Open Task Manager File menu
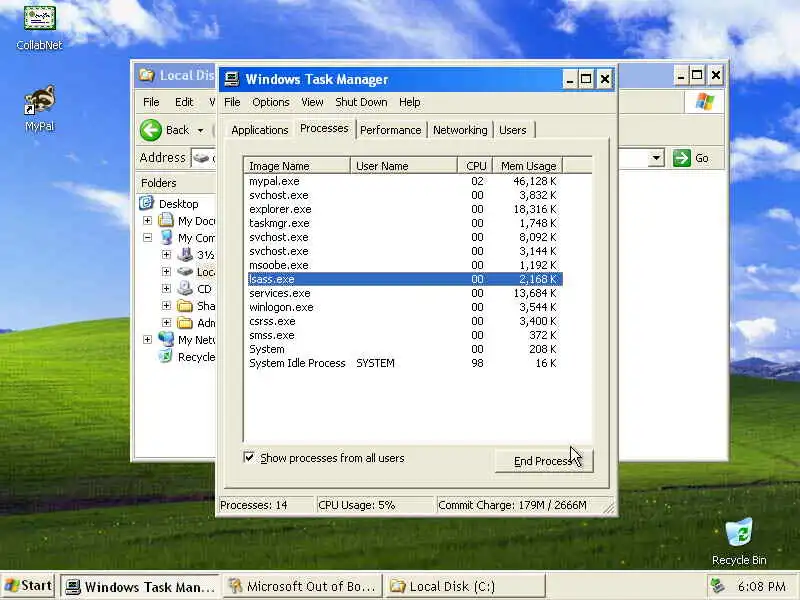The width and height of the screenshot is (800, 600). 232,102
